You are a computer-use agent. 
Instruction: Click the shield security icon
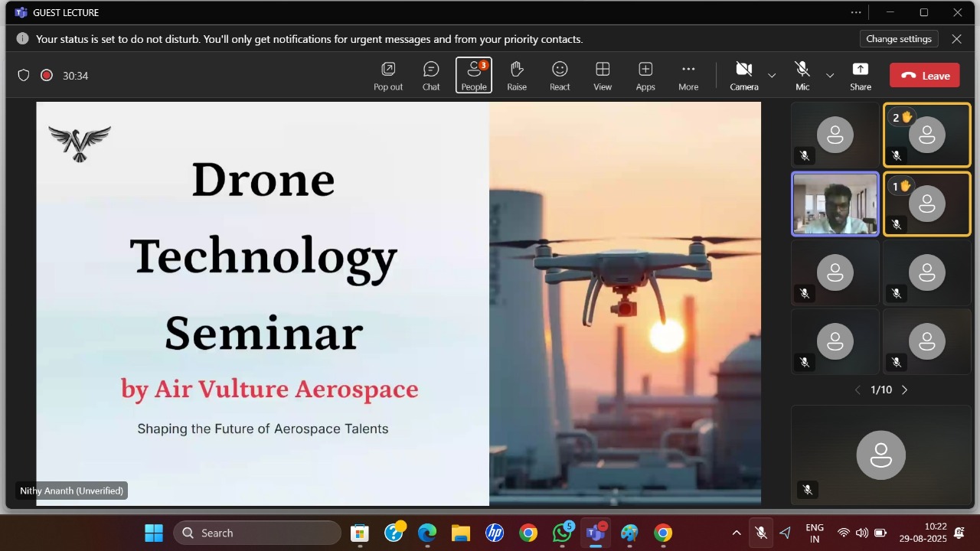(24, 75)
